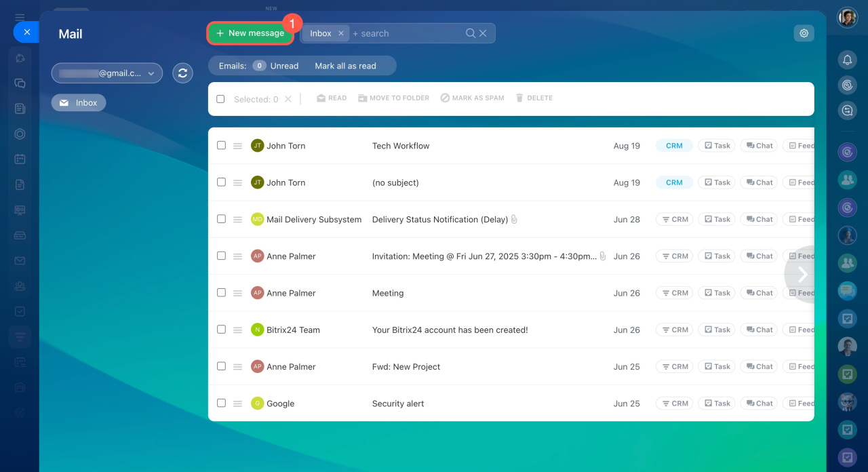Click blue CRM badge on (no subject) row
868x472 pixels.
(x=674, y=182)
